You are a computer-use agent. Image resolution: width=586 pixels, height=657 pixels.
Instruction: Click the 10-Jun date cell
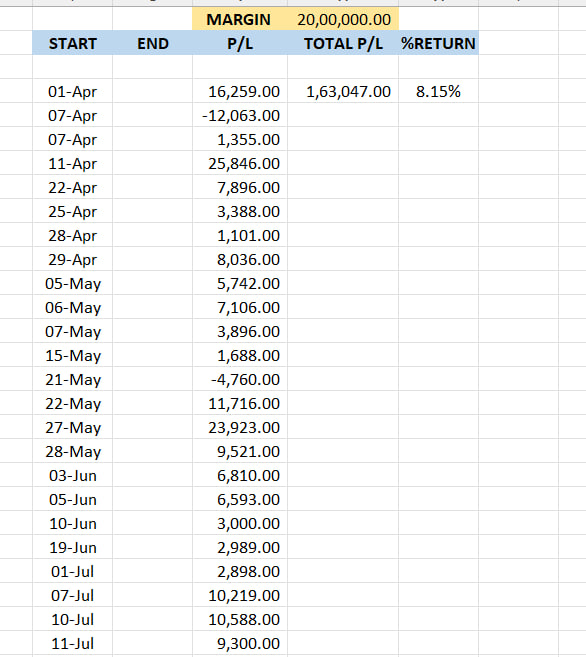pyautogui.click(x=72, y=524)
